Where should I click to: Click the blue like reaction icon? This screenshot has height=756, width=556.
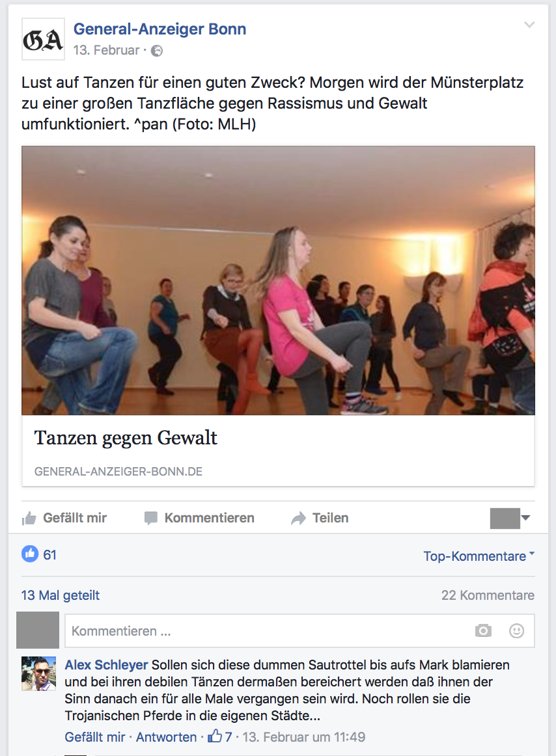click(30, 554)
